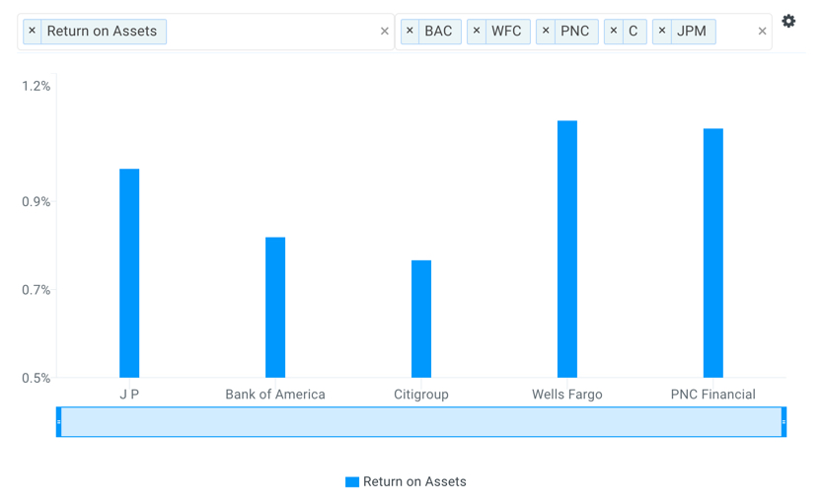This screenshot has width=823, height=504.
Task: Click the PNC Financial axis label
Action: point(712,395)
